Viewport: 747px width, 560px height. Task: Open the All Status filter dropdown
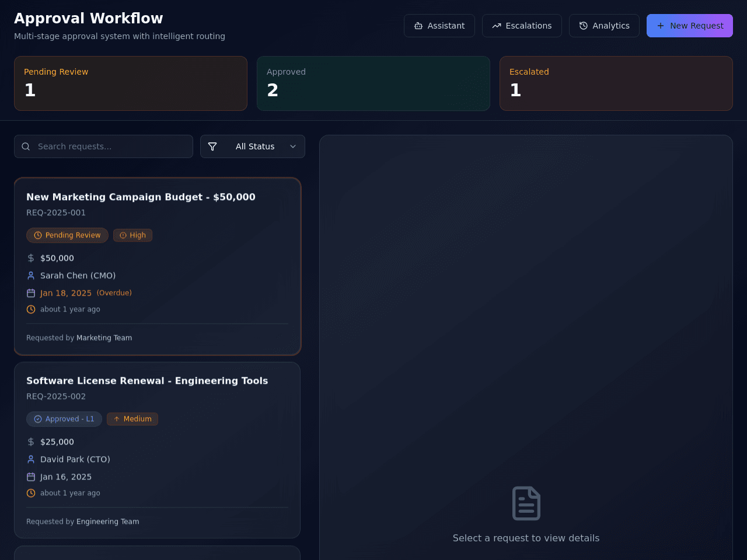click(x=253, y=146)
